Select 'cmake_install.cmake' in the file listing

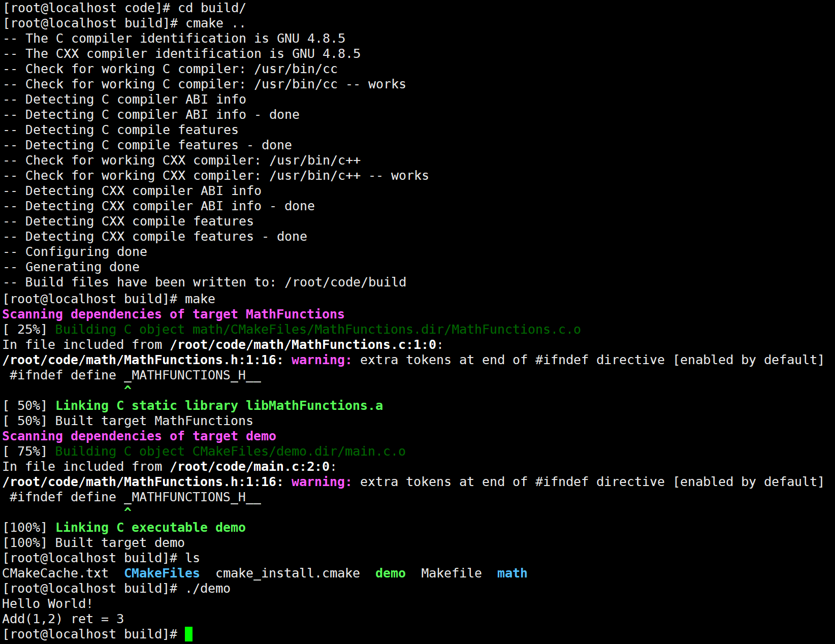(287, 573)
